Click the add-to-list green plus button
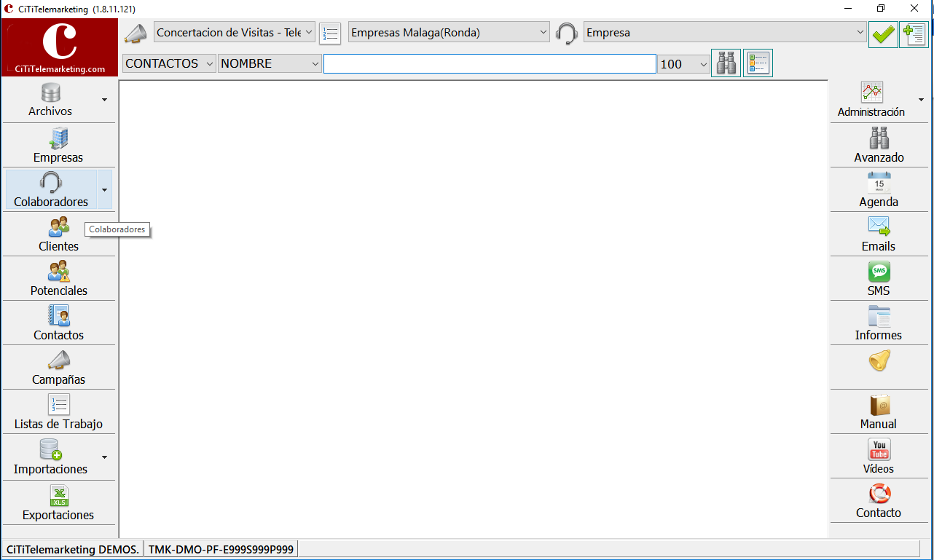 pyautogui.click(x=914, y=33)
